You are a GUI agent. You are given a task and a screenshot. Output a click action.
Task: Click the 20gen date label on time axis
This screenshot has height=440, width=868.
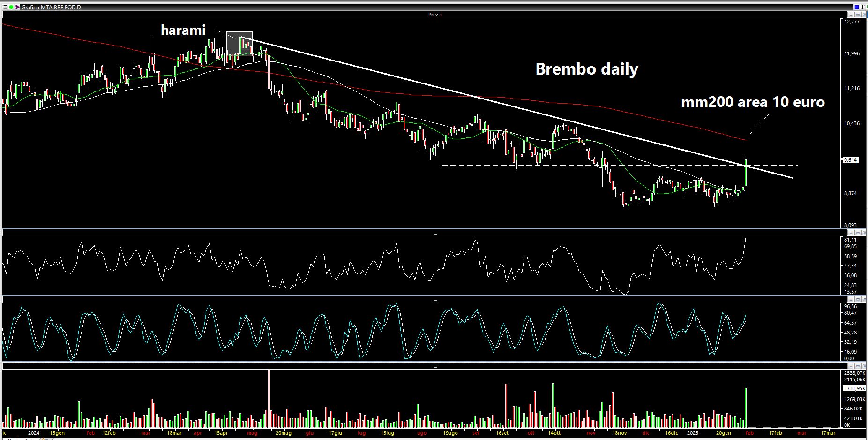[723, 433]
